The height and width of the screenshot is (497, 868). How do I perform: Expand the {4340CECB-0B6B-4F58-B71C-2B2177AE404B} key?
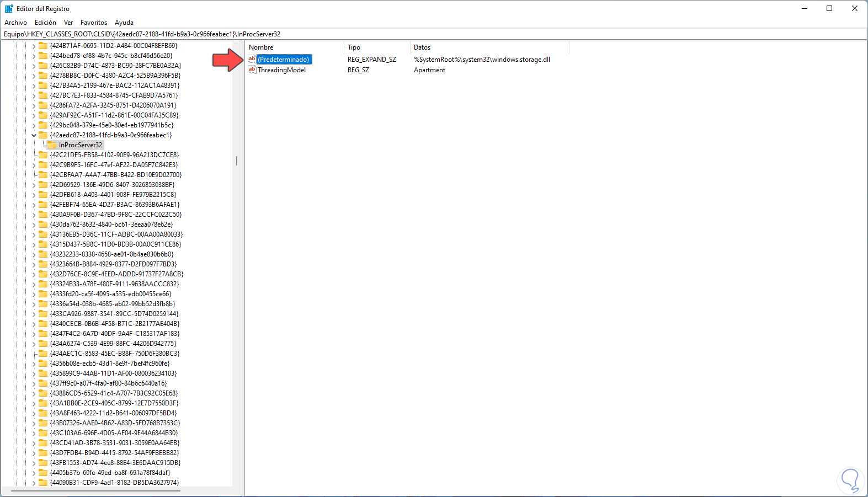(x=34, y=323)
